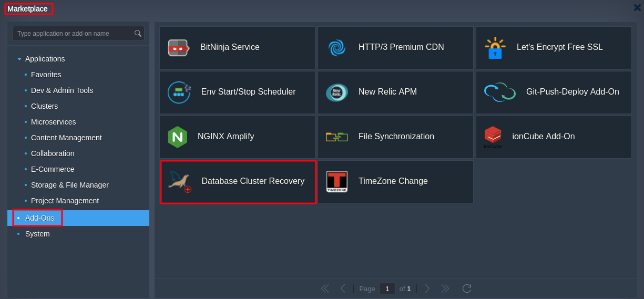Image resolution: width=644 pixels, height=299 pixels.
Task: Click the Env Start/Stop Scheduler icon
Action: pos(179,92)
